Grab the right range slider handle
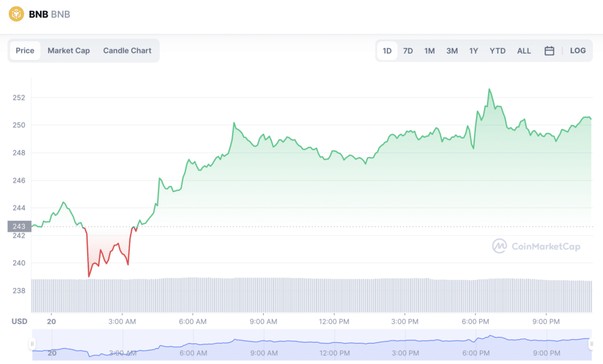This screenshot has height=364, width=603. point(591,344)
